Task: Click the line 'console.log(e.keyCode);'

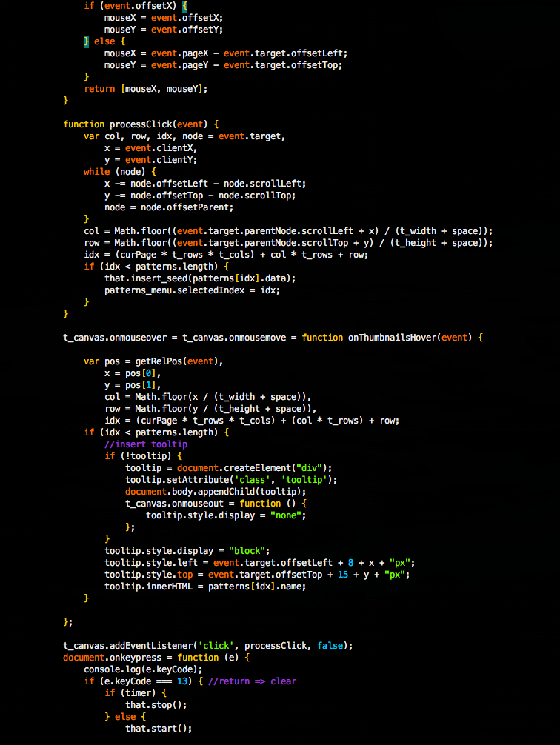Action: tap(143, 669)
